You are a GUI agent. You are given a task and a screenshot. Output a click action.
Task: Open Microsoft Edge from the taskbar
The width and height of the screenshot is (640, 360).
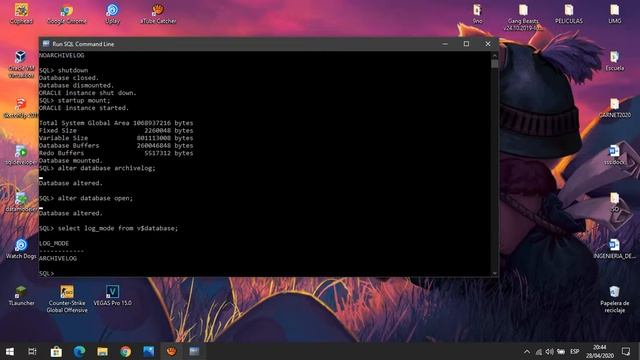(79, 351)
